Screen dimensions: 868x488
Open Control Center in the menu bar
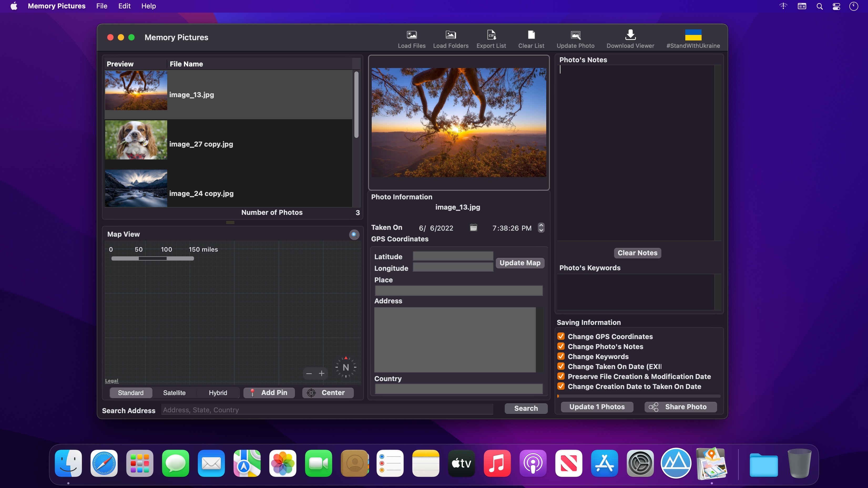(836, 6)
